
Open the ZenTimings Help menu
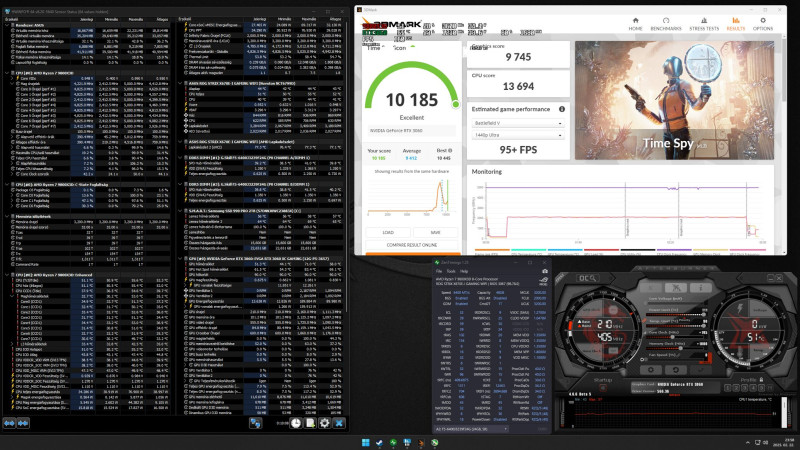[x=464, y=271]
